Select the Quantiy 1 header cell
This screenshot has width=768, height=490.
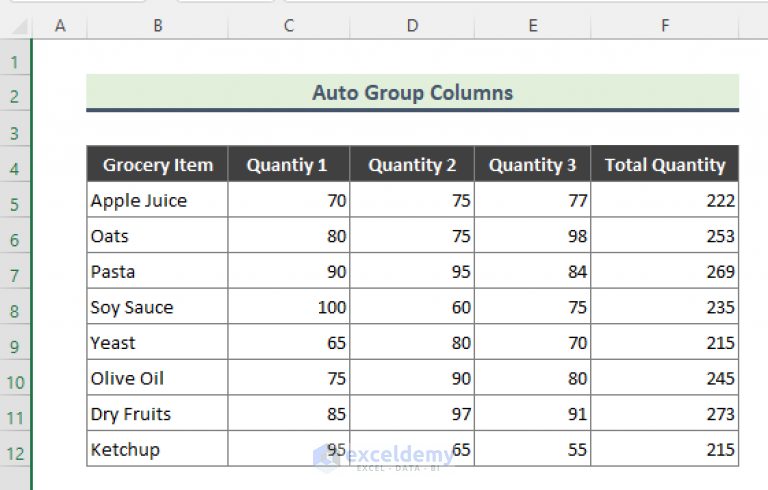click(x=289, y=164)
